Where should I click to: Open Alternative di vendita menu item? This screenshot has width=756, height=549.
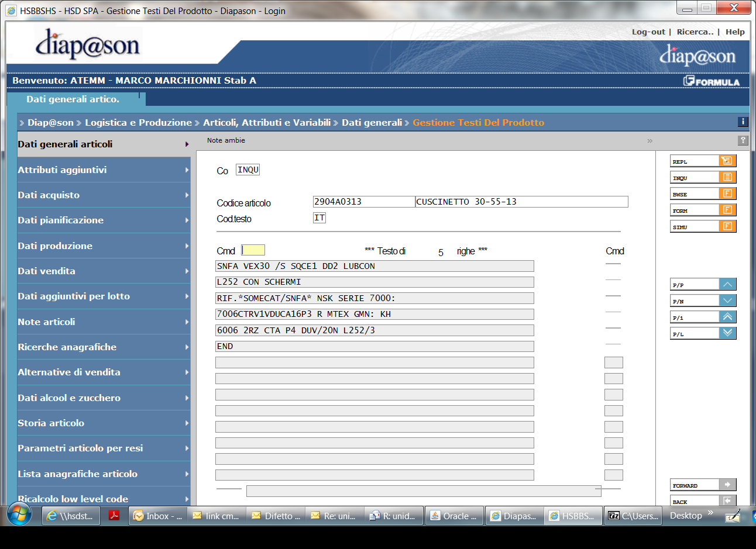tap(104, 372)
